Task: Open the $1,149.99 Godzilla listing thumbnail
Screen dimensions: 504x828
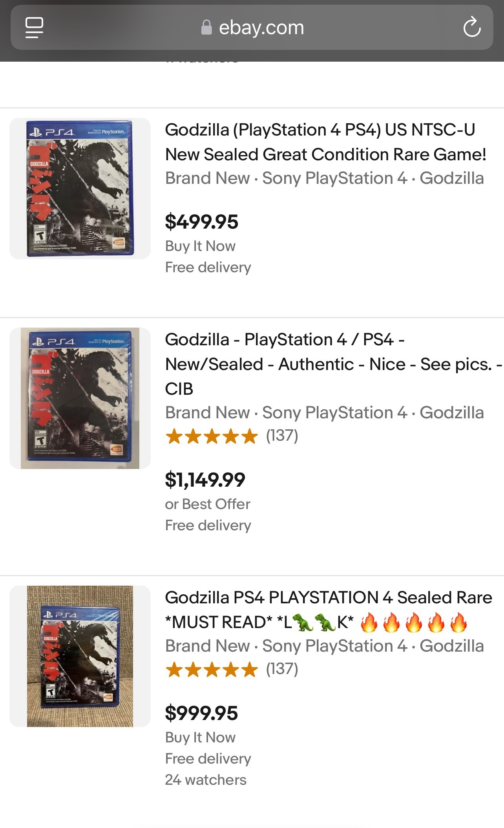Action: [x=80, y=398]
